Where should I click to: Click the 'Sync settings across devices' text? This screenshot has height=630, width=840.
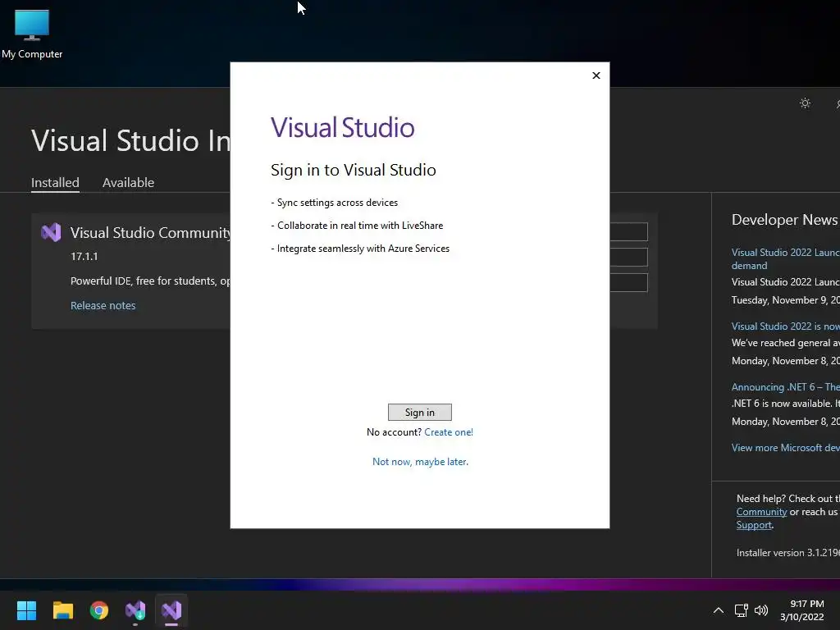[x=337, y=203]
